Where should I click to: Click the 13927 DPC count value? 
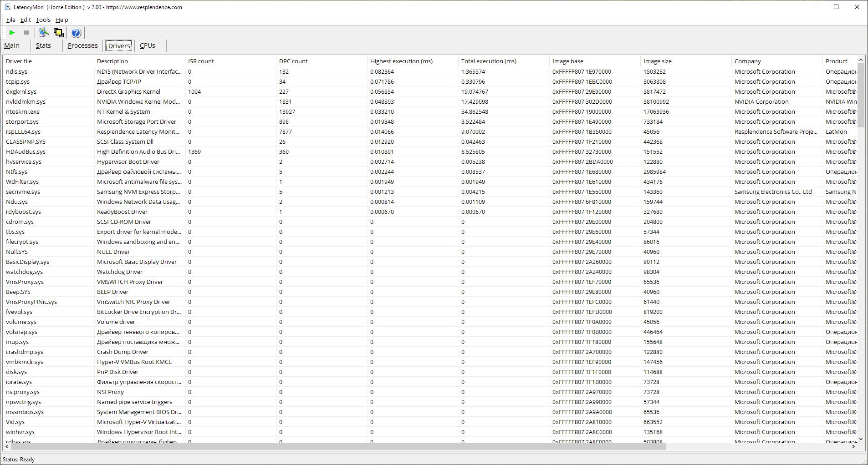click(x=287, y=111)
